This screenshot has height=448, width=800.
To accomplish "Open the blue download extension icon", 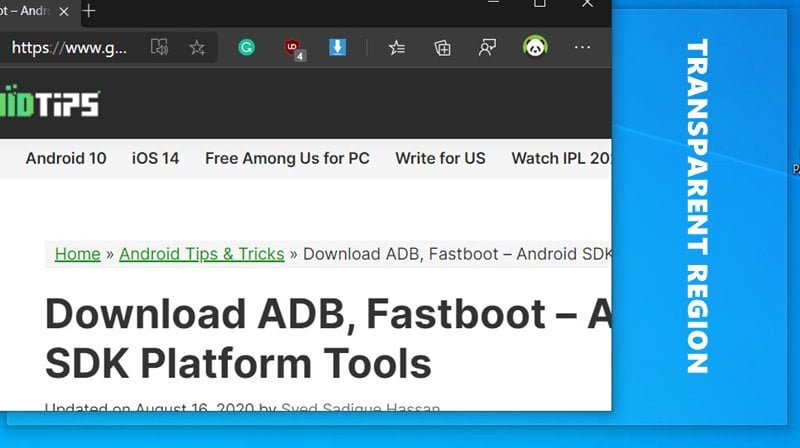I will 337,47.
